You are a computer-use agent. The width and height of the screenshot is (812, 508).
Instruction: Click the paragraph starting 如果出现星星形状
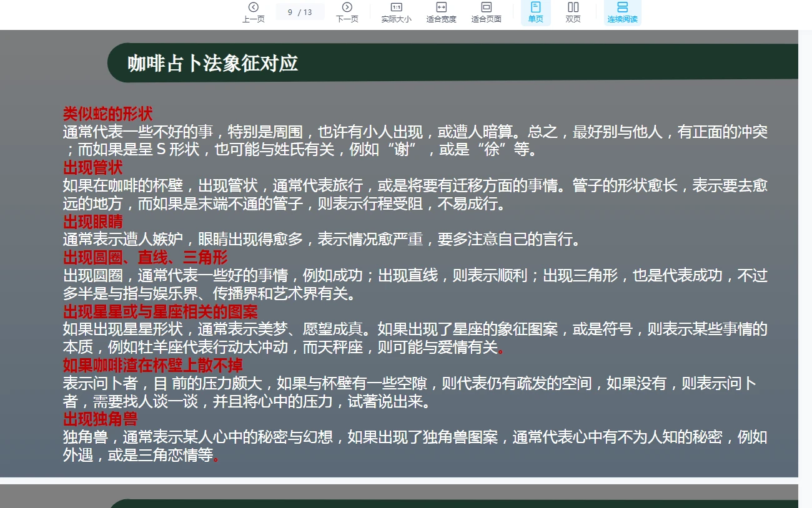pyautogui.click(x=415, y=338)
